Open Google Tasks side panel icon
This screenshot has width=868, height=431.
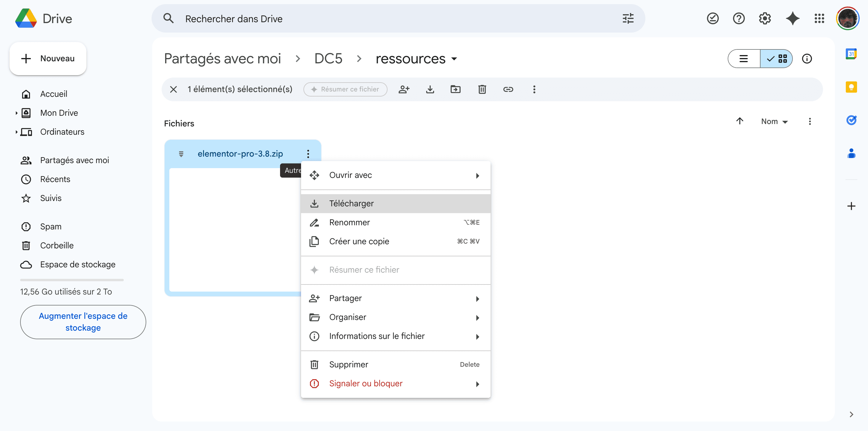pos(851,120)
